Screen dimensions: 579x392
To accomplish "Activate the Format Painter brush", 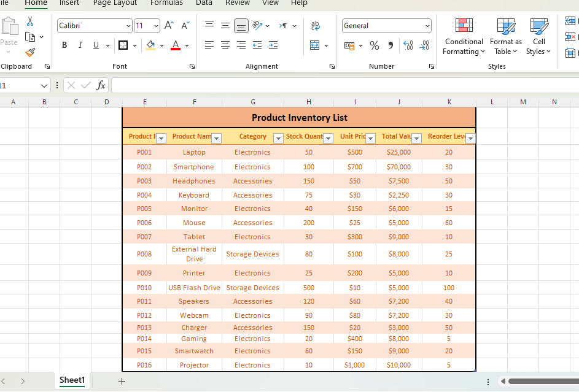I will 30,52.
